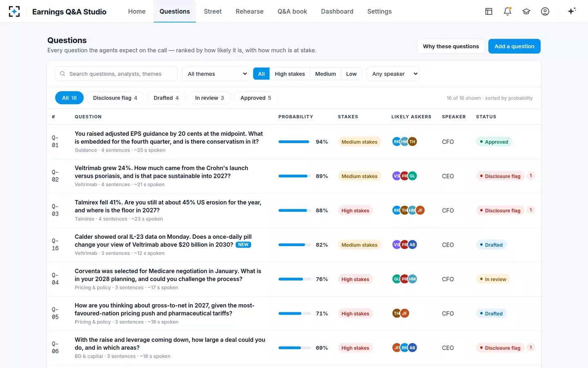Click the JF asker avatar on Q-06
Screen dimensions: 588x368
(x=396, y=348)
